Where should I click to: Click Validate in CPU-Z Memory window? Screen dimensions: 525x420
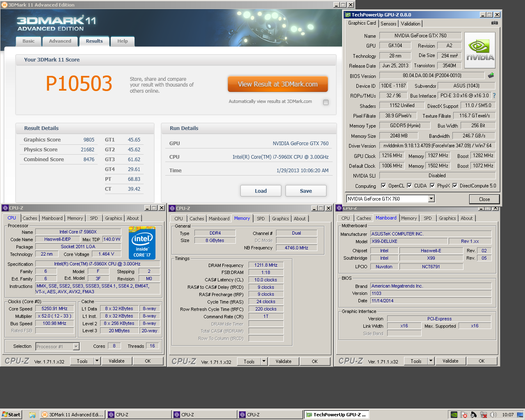click(x=283, y=361)
